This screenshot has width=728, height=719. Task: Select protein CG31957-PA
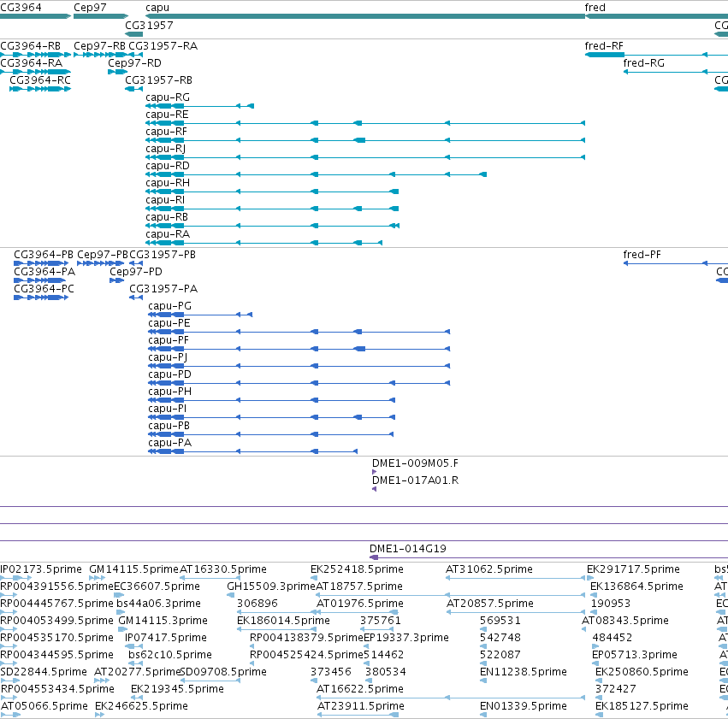(163, 289)
